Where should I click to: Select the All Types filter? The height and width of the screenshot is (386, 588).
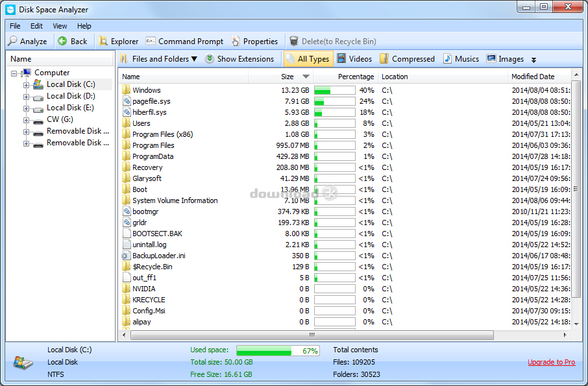[308, 59]
